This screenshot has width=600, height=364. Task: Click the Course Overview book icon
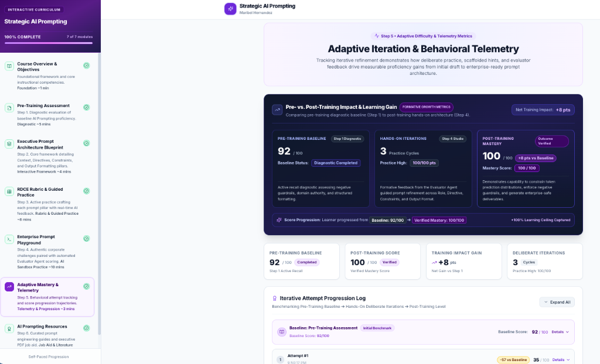click(x=9, y=66)
